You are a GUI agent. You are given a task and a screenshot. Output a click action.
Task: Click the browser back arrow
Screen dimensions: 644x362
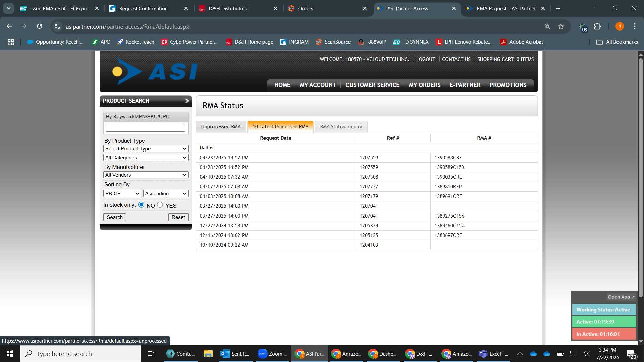(9, 26)
